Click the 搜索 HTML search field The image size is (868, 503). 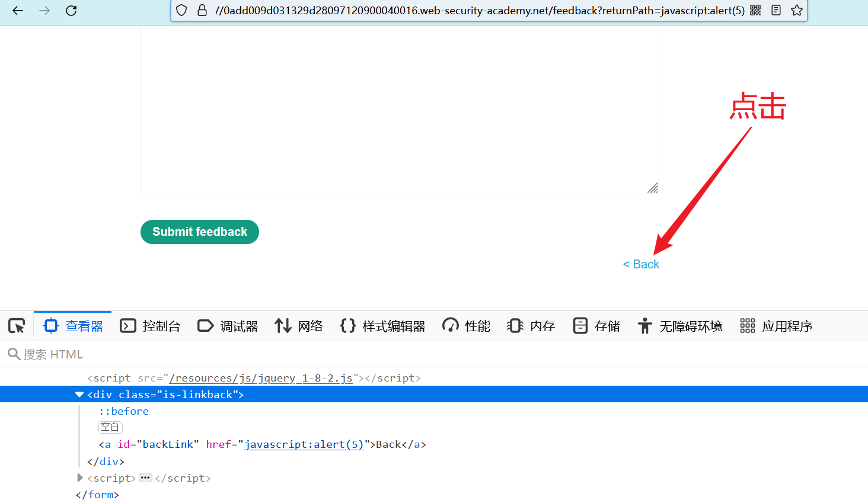click(x=434, y=354)
